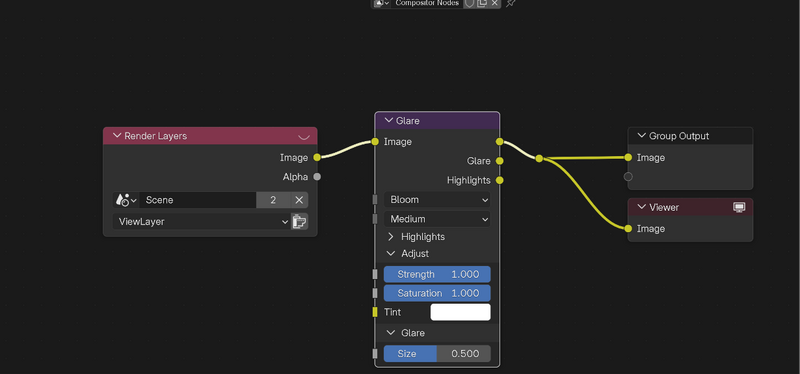This screenshot has width=800, height=374.
Task: Select the Group Output node title
Action: 679,136
